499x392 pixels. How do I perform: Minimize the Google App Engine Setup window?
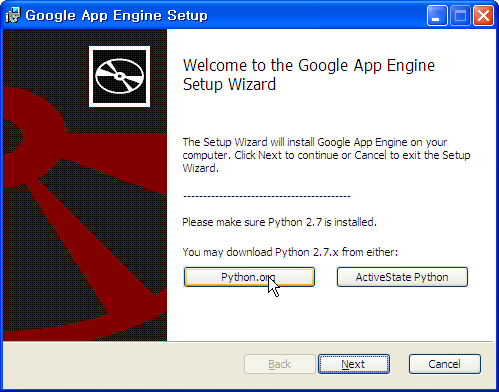click(x=437, y=15)
